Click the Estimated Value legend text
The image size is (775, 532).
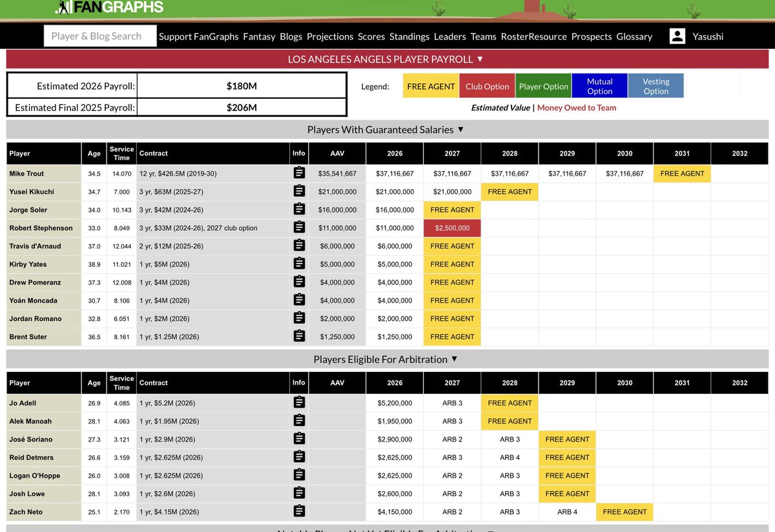501,108
